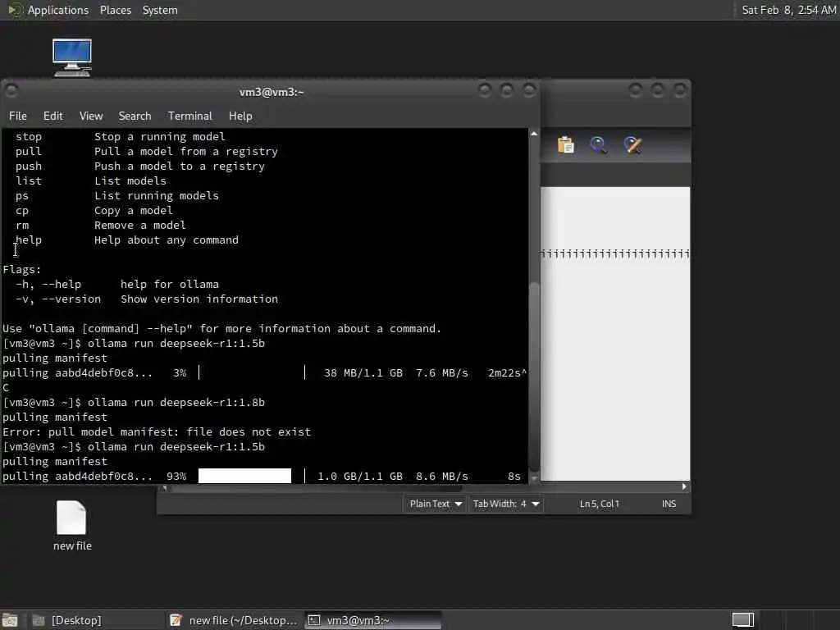Open the System menu in top panel
The height and width of the screenshot is (630, 840).
click(x=160, y=10)
